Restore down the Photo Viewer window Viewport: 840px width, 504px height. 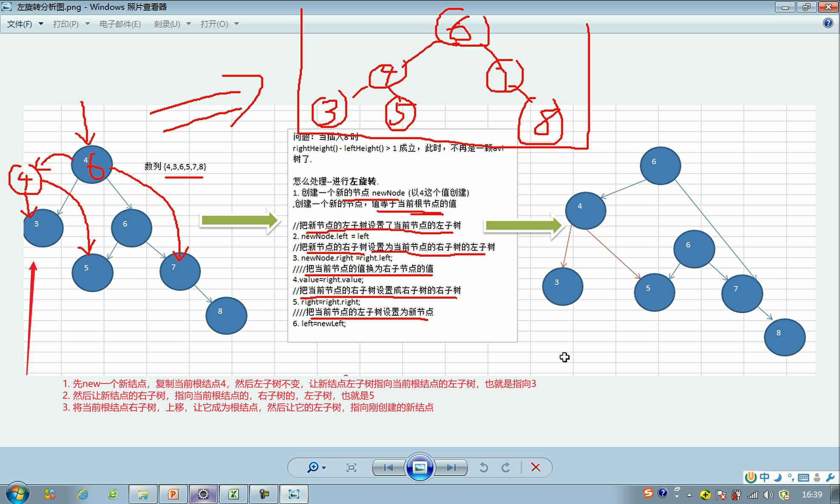click(x=806, y=7)
